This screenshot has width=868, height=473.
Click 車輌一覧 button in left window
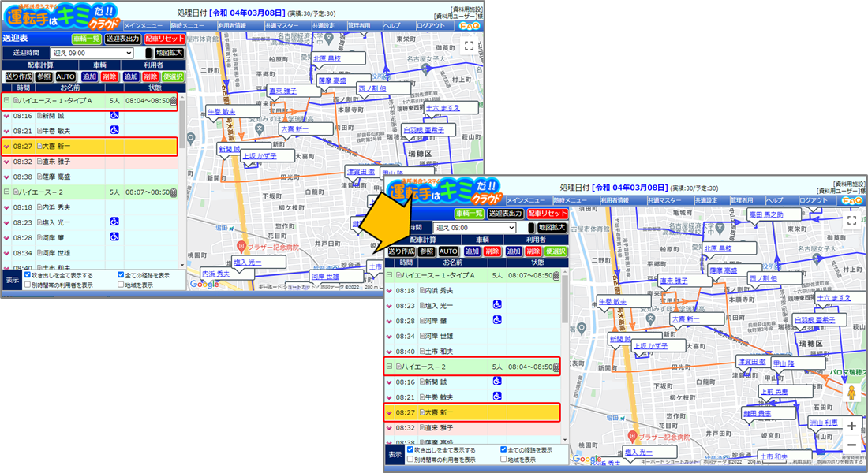click(x=87, y=39)
